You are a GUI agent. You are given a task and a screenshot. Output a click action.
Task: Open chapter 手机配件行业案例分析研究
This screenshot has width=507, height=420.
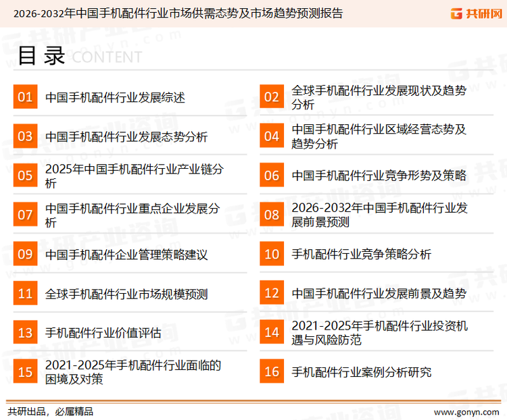click(x=362, y=372)
